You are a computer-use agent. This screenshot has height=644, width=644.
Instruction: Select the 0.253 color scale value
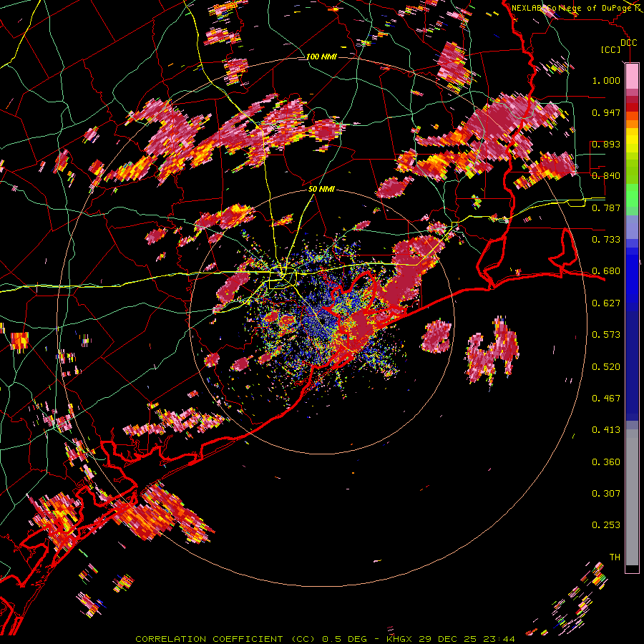coord(606,525)
